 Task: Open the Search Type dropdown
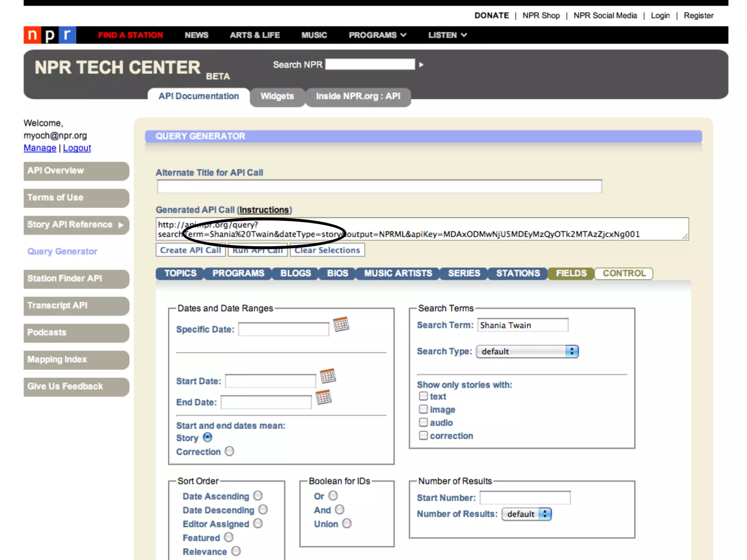pos(527,351)
